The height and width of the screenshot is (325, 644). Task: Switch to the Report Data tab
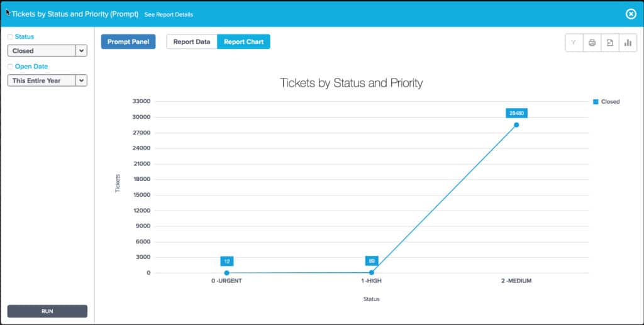[192, 42]
